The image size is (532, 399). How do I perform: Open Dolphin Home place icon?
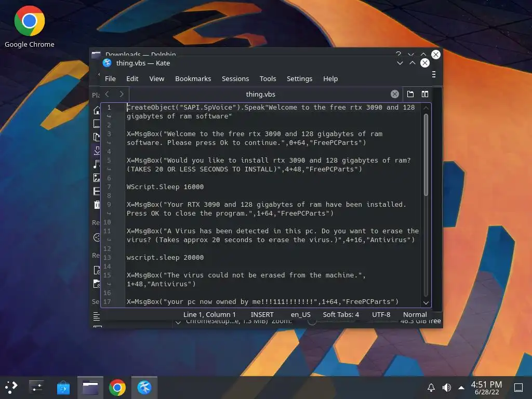[x=97, y=110]
